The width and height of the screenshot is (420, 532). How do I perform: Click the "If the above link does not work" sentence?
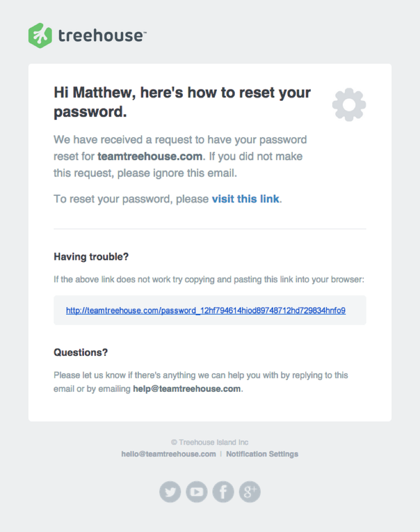[209, 279]
